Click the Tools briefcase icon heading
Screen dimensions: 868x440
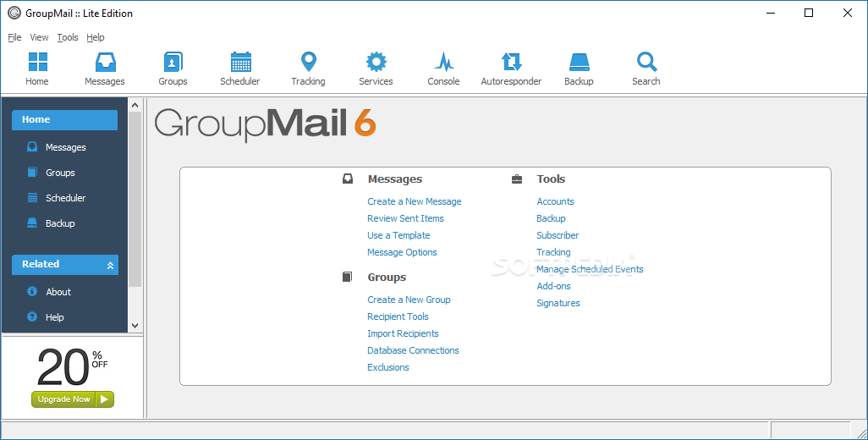tap(516, 179)
